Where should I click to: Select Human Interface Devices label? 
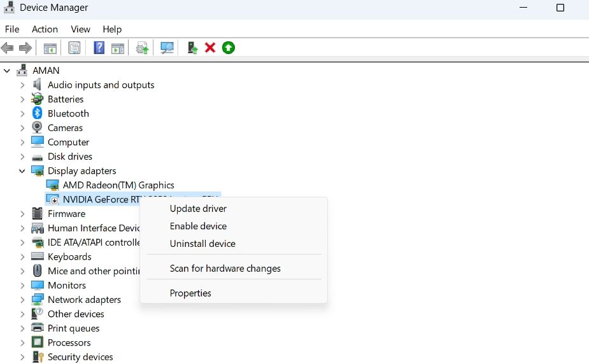[x=94, y=228]
